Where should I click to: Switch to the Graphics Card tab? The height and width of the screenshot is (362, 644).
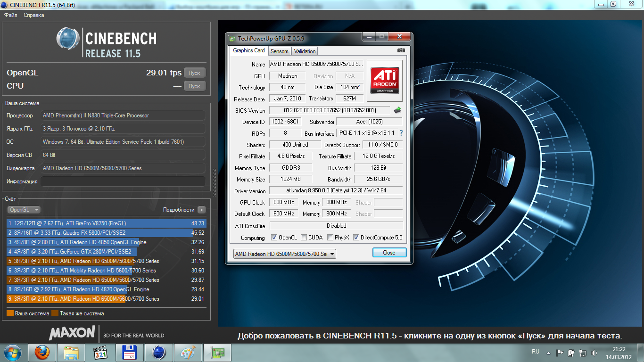[249, 50]
